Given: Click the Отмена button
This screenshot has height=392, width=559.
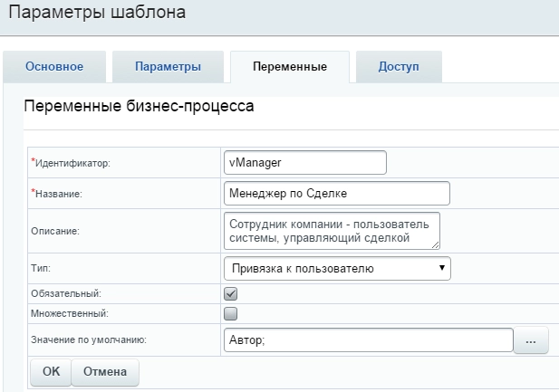Looking at the screenshot, I should [105, 372].
